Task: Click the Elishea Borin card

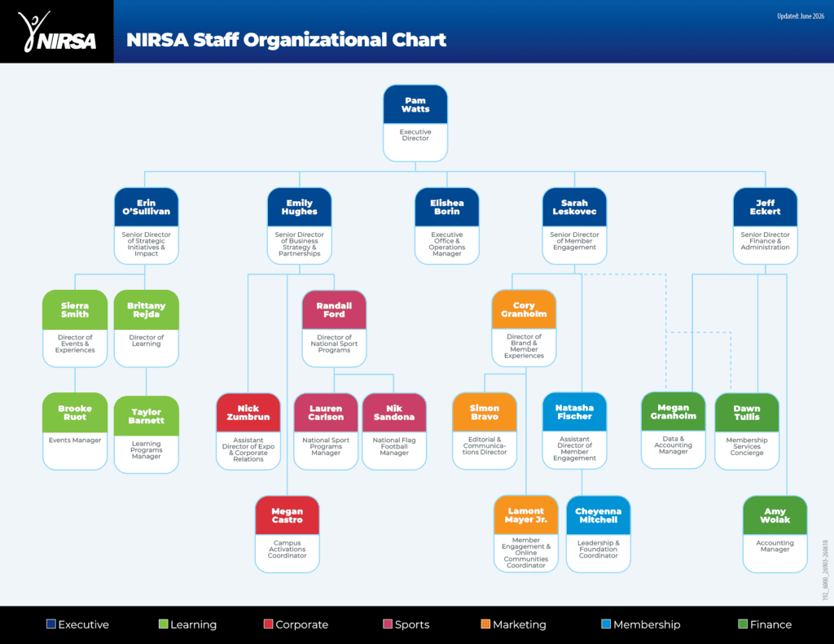Action: click(447, 226)
